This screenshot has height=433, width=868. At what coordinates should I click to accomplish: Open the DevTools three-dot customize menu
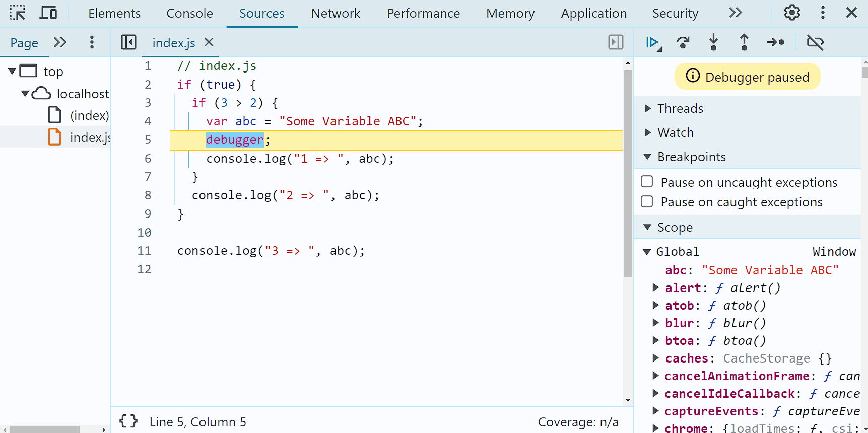tap(823, 13)
